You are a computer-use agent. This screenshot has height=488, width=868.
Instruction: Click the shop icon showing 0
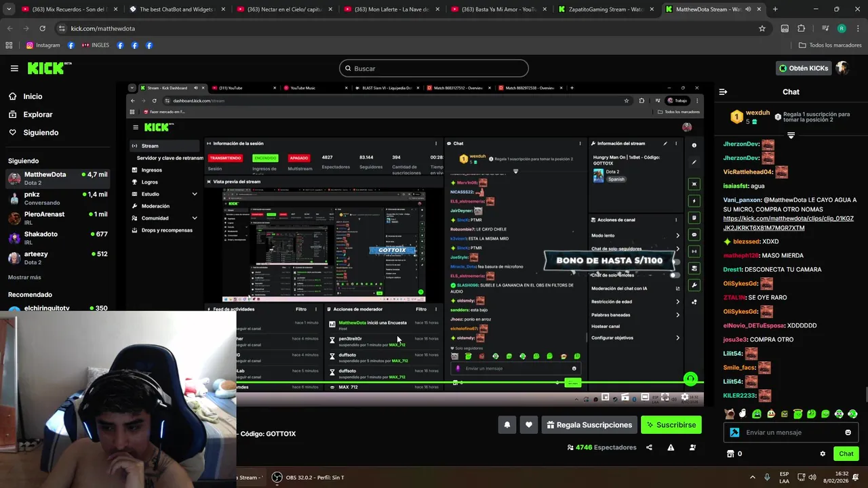pos(730,454)
